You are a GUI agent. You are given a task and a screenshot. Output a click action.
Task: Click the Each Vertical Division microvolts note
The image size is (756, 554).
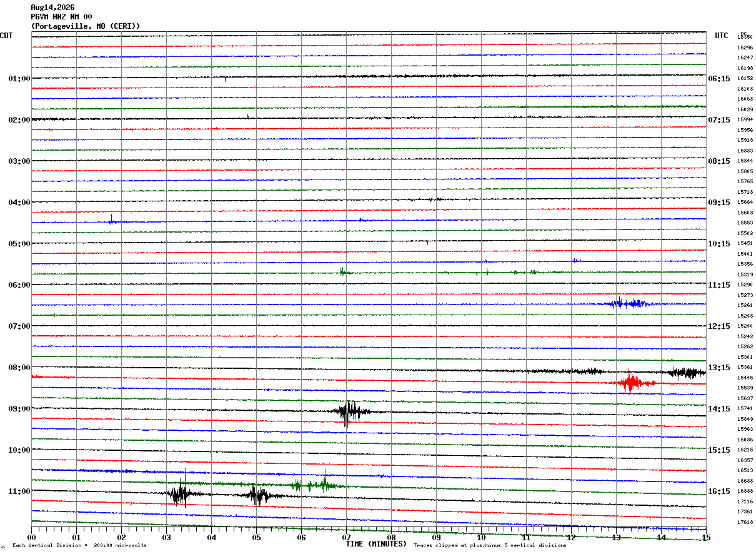point(79,546)
